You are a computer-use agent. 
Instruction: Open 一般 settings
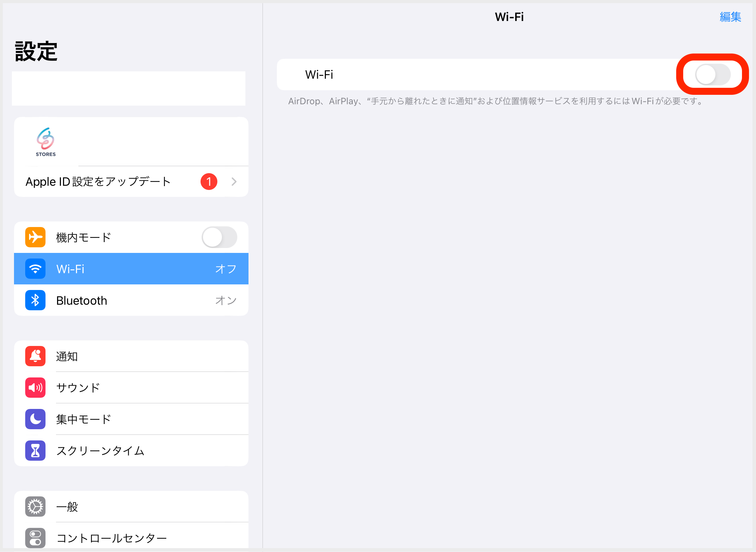click(x=131, y=507)
